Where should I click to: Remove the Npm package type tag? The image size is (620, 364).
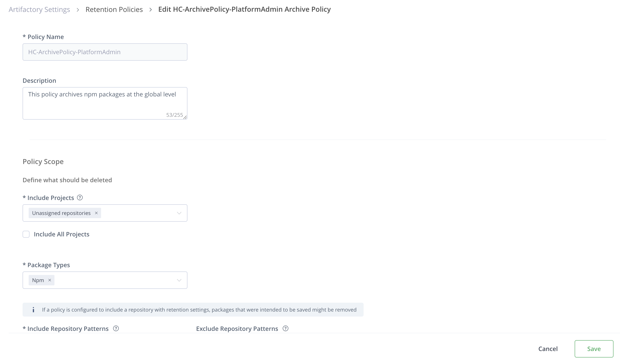(50, 280)
